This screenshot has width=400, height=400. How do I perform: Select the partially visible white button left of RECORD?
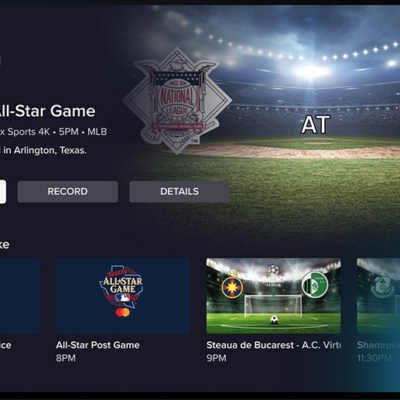tap(3, 192)
